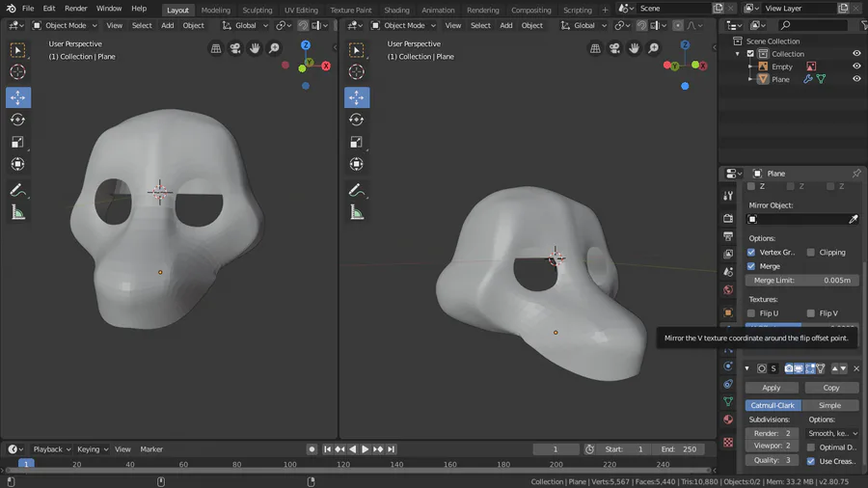Screen dimensions: 868x488
Task: Select the Cursor tool in left viewport
Action: click(x=18, y=72)
